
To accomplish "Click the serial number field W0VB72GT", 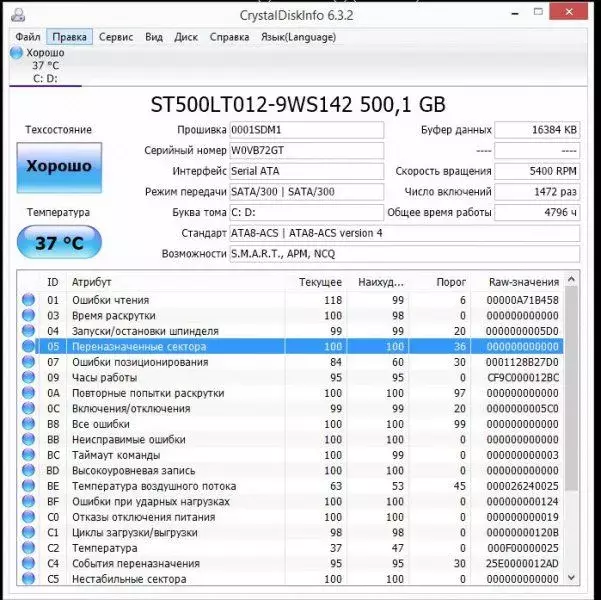I will coord(307,151).
